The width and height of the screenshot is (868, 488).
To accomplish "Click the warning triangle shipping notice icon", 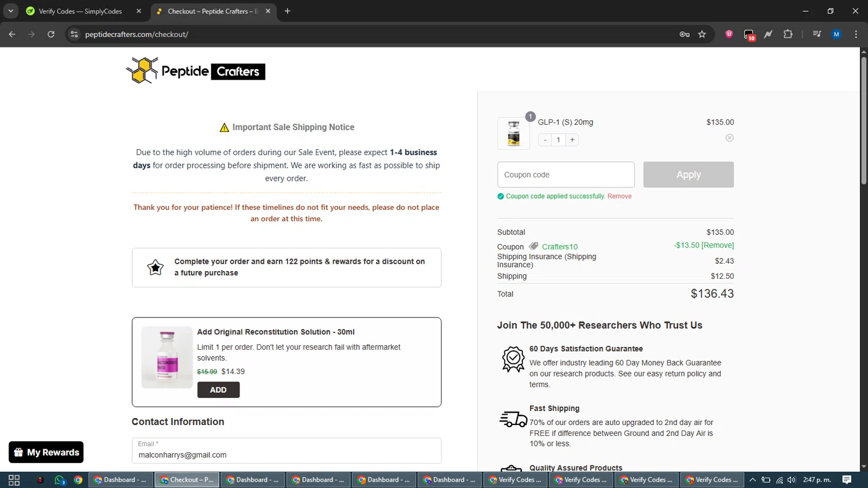I will 225,127.
